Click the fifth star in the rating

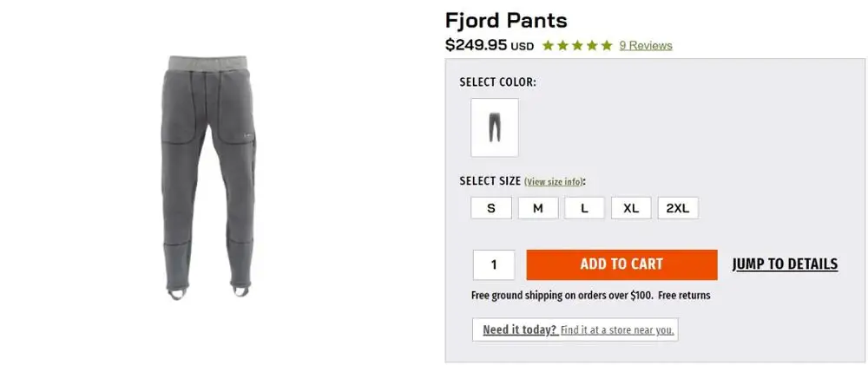pyautogui.click(x=606, y=46)
